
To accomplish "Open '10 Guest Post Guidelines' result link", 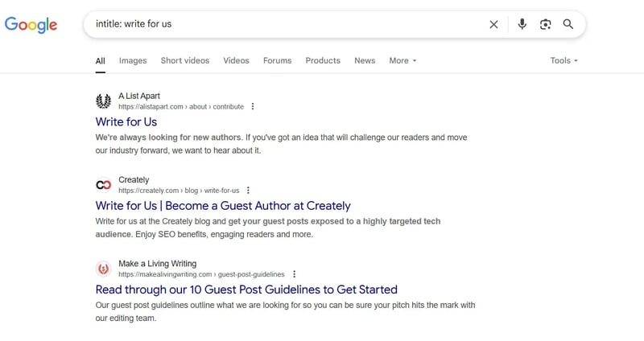I will click(246, 290).
